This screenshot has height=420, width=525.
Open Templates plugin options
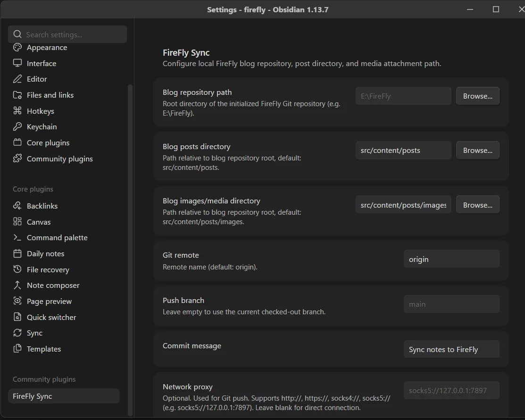pos(64,349)
